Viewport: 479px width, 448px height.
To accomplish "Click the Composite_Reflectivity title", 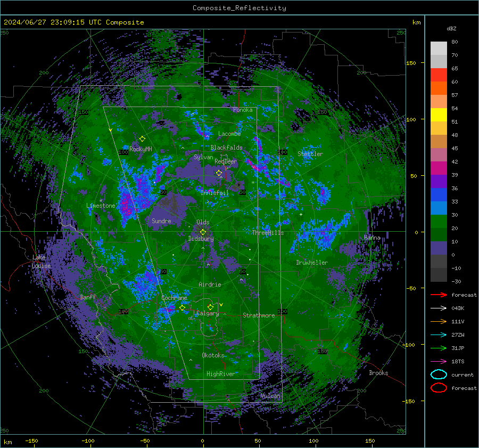I will point(239,8).
